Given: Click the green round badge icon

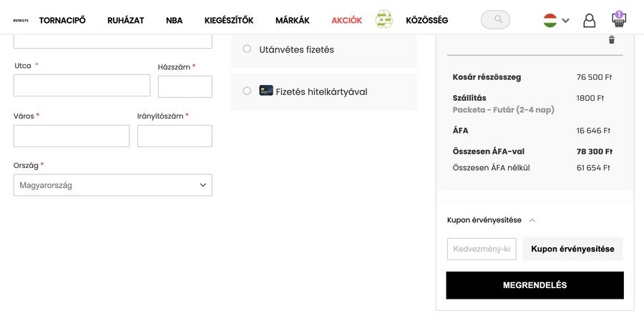Looking at the screenshot, I should 384,19.
